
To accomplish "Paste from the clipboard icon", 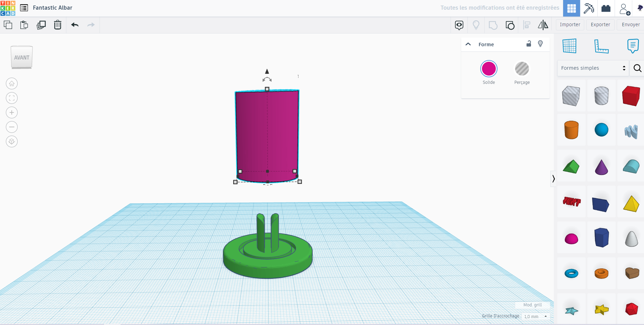I will tap(24, 25).
